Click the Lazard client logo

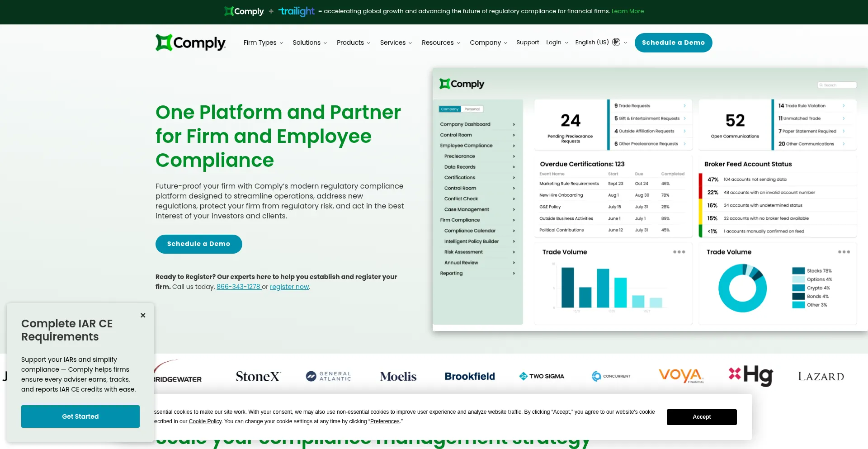(x=821, y=376)
